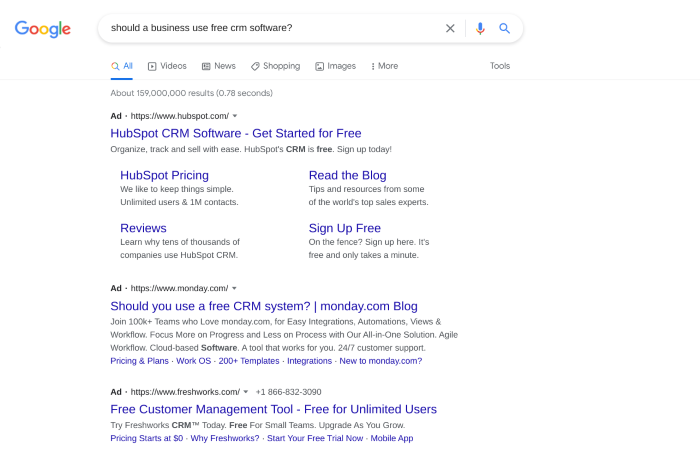Click the https://www.monday.com/ ad URL
The image size is (700, 457).
(179, 288)
